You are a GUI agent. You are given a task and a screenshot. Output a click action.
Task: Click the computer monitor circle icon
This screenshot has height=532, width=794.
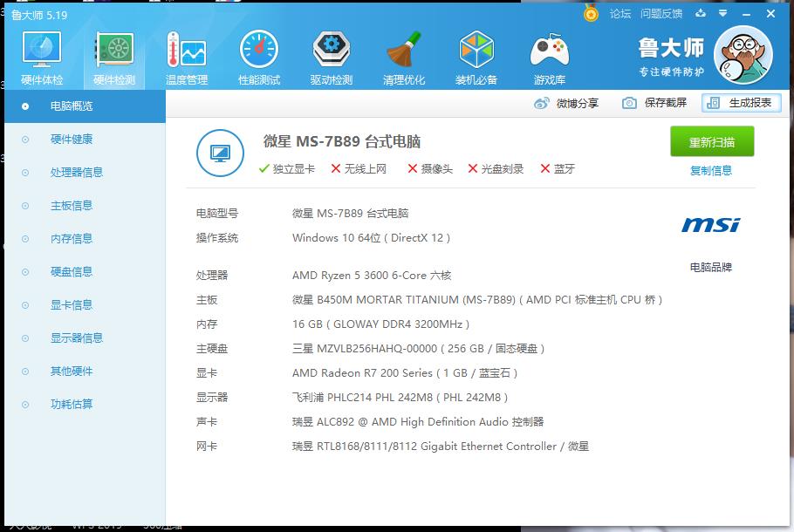pos(220,153)
